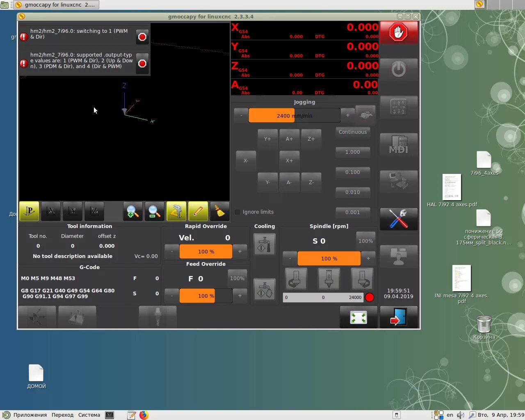525x420 pixels.
Task: Start spindle forward
Action: click(362, 278)
